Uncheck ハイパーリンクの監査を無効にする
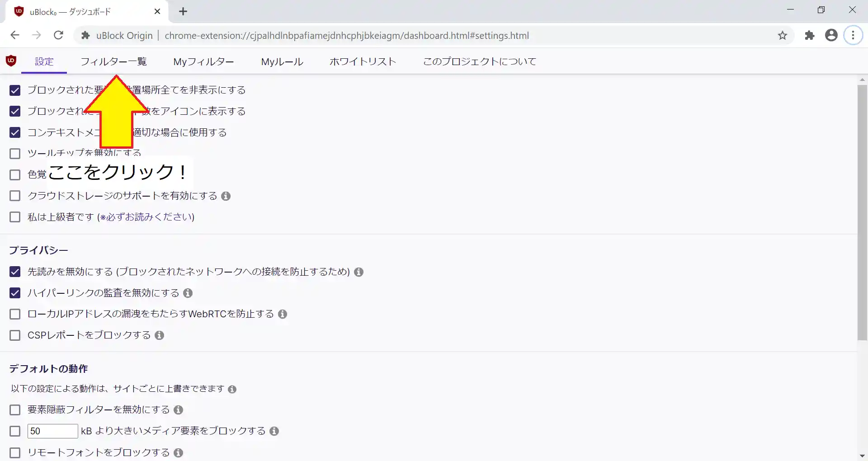This screenshot has height=461, width=868. coord(15,293)
